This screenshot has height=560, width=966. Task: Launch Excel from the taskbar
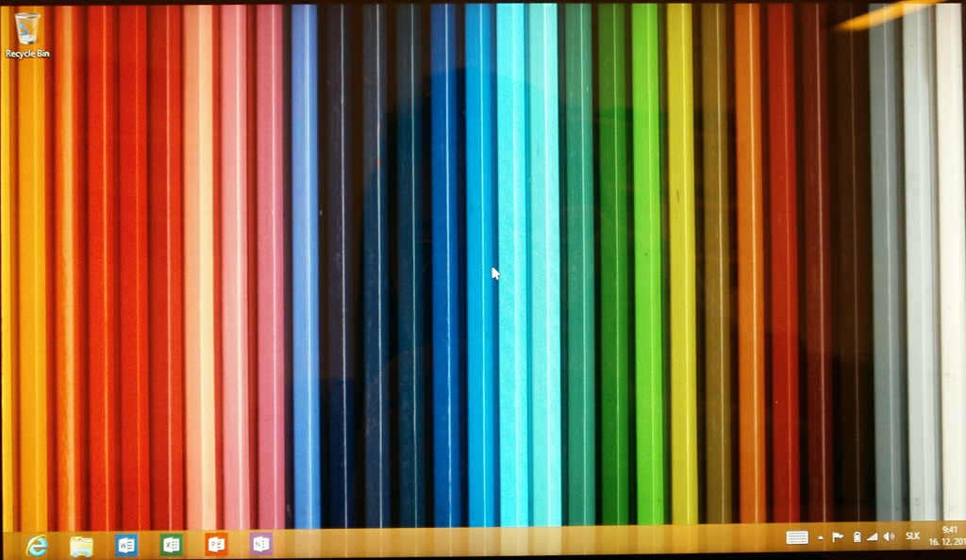(x=171, y=544)
